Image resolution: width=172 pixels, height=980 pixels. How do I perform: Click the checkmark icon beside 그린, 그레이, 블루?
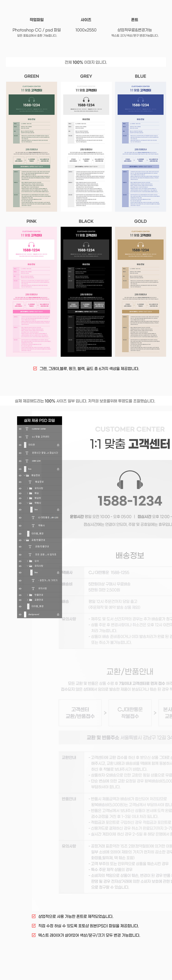click(36, 368)
